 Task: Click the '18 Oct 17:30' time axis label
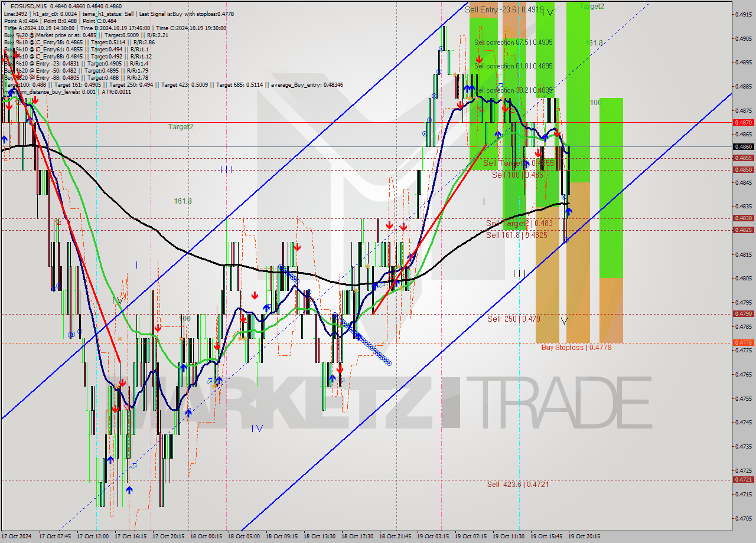(x=357, y=537)
